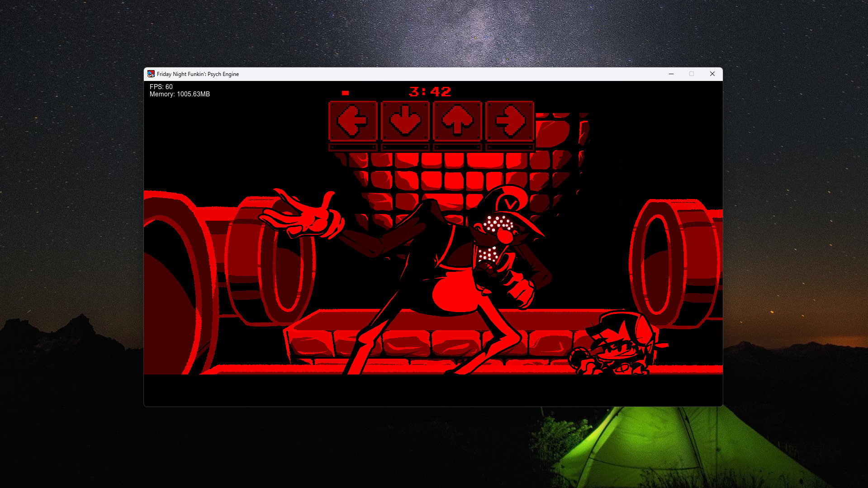
Task: Click the up arrow note receptor
Action: (x=457, y=121)
